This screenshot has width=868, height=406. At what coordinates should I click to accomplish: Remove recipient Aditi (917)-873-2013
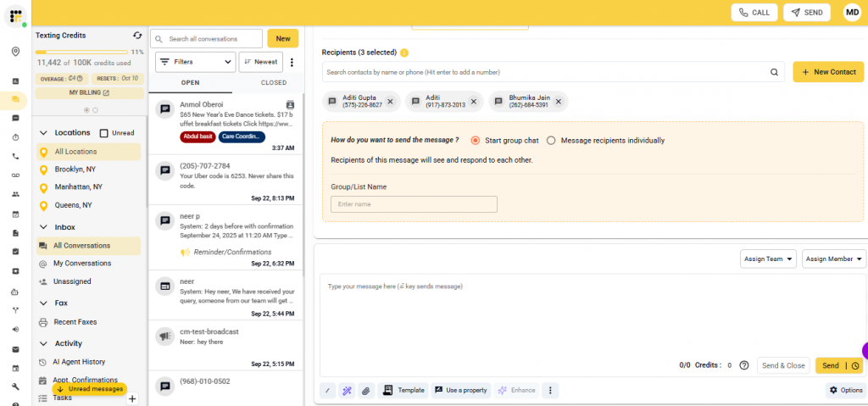pos(473,102)
